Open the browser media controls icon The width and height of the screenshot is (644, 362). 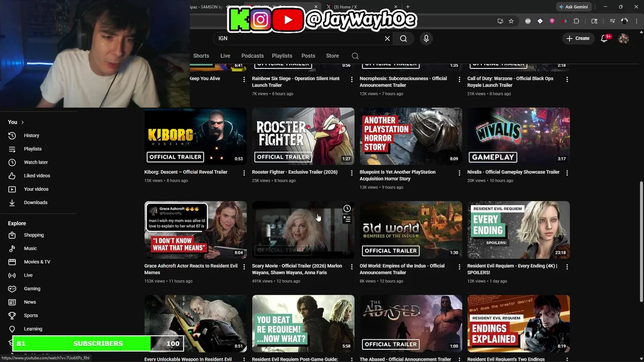coord(612,21)
